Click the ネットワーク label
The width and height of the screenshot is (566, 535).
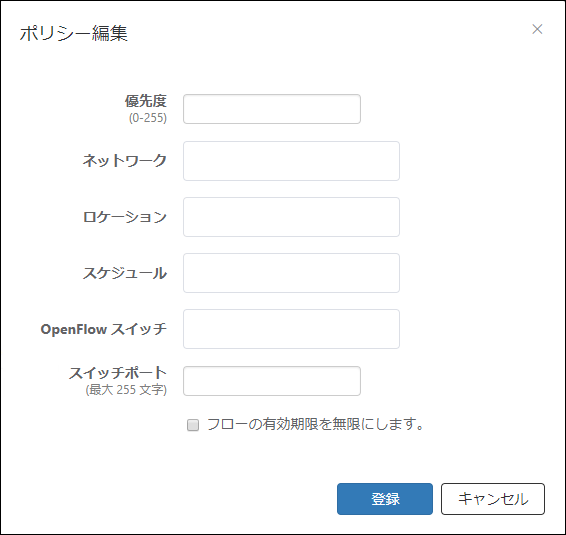tap(125, 161)
